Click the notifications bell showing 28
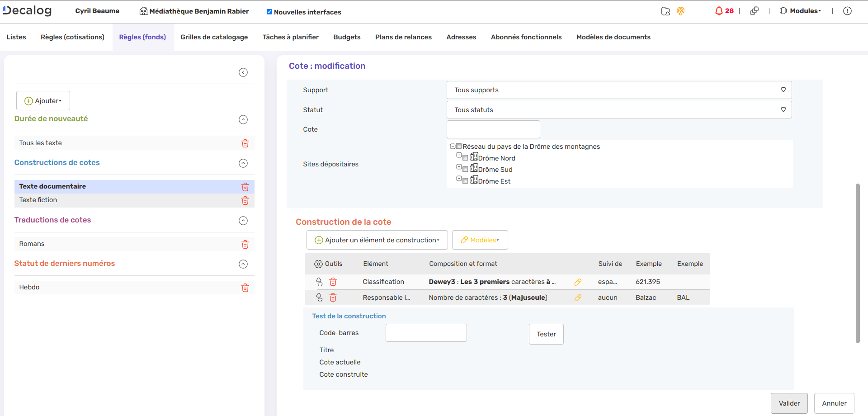The height and width of the screenshot is (416, 868). point(724,11)
